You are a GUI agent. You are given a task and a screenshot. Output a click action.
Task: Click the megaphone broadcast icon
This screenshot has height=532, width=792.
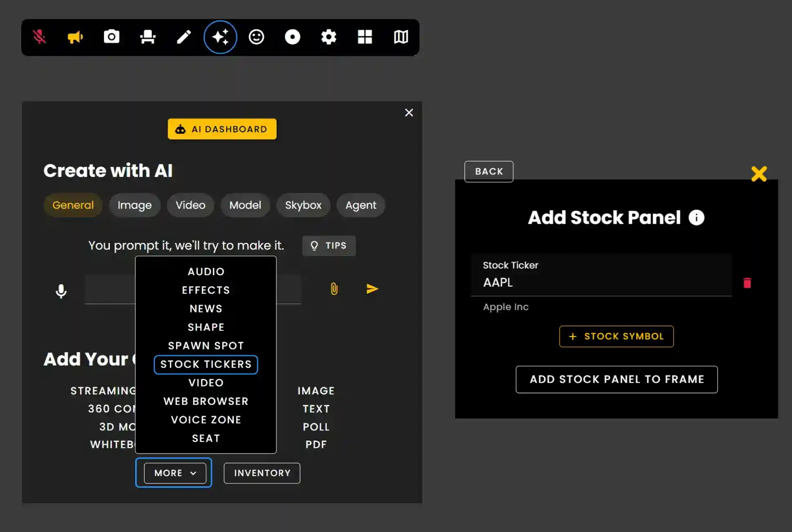point(75,37)
